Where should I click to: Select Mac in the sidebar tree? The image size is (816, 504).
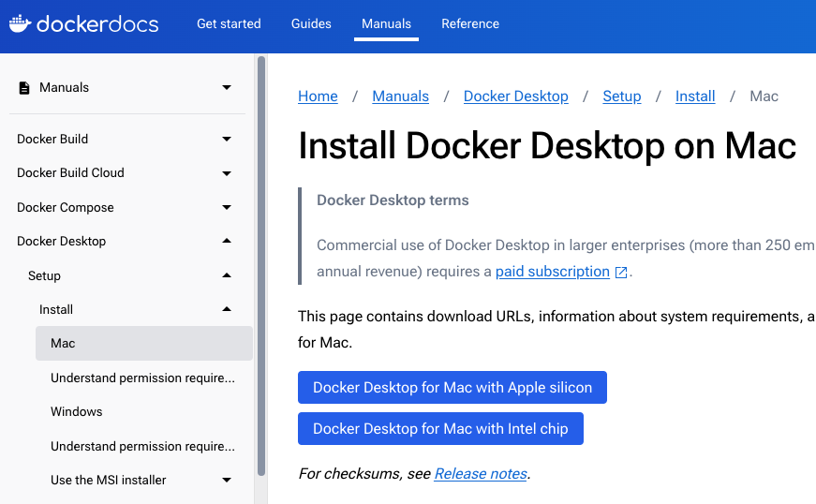pyautogui.click(x=144, y=343)
